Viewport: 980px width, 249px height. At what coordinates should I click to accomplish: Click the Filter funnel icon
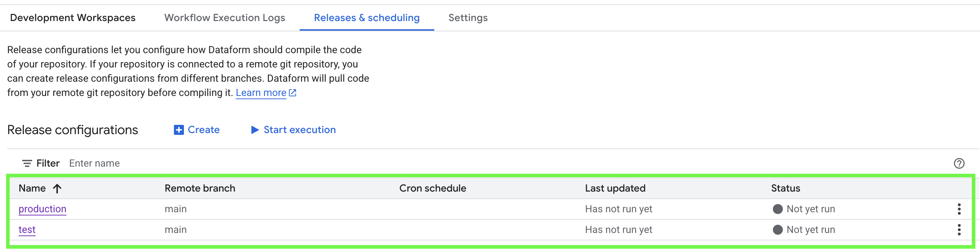point(26,163)
